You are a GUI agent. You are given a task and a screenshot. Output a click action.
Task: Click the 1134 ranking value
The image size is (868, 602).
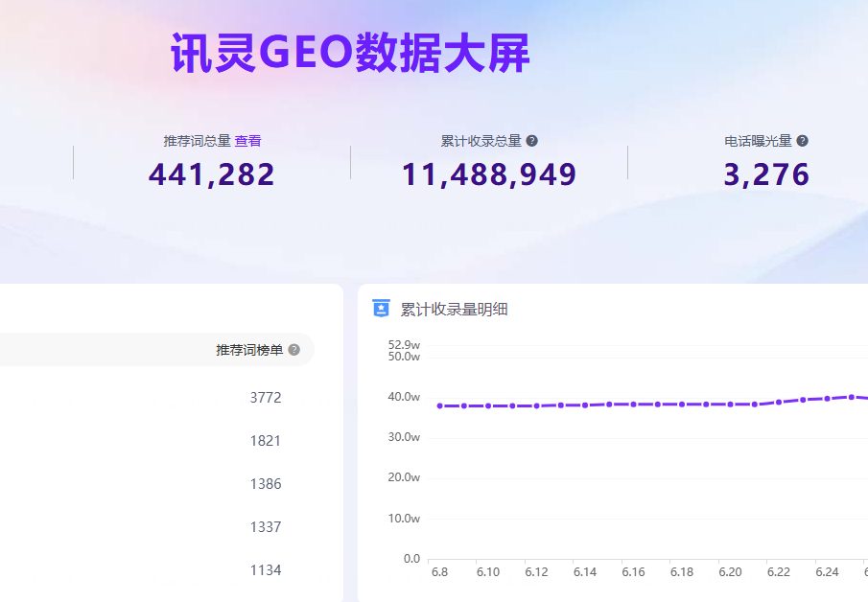(x=266, y=570)
